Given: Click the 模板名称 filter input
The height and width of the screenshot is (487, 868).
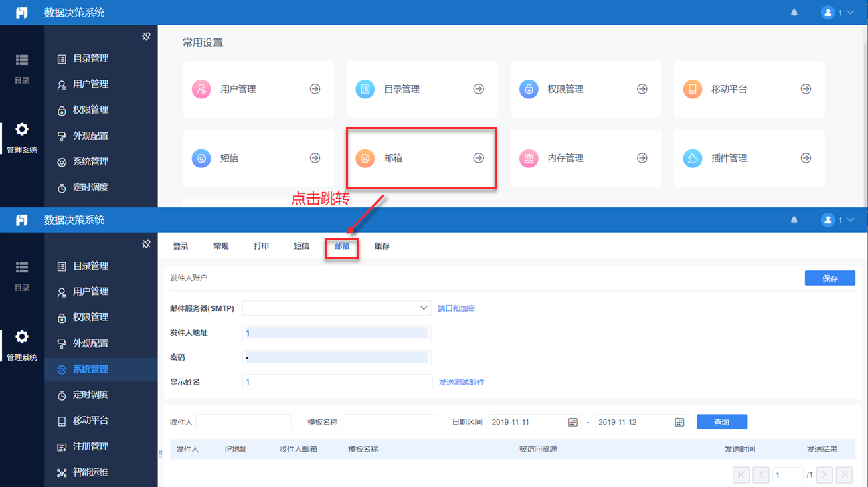Looking at the screenshot, I should coord(388,422).
